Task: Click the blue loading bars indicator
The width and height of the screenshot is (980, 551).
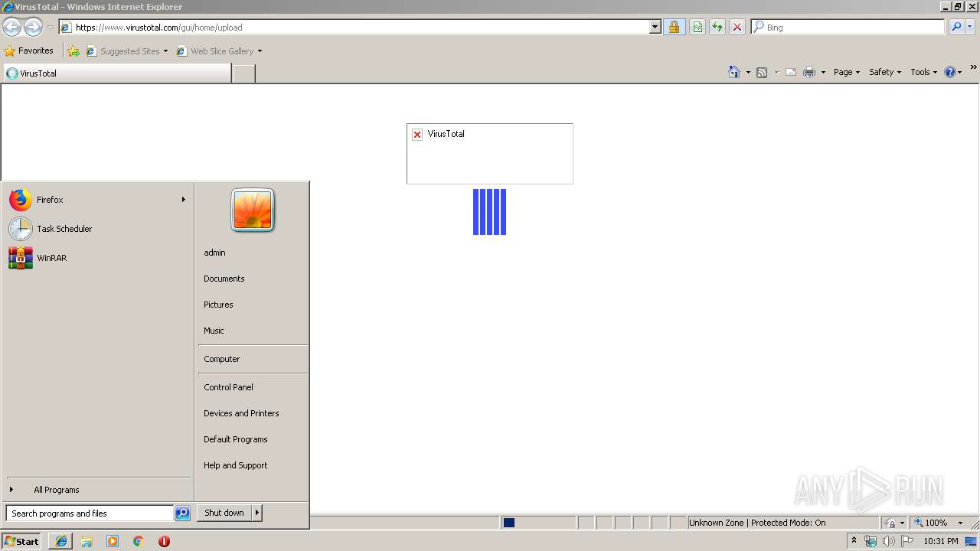Action: pyautogui.click(x=489, y=212)
